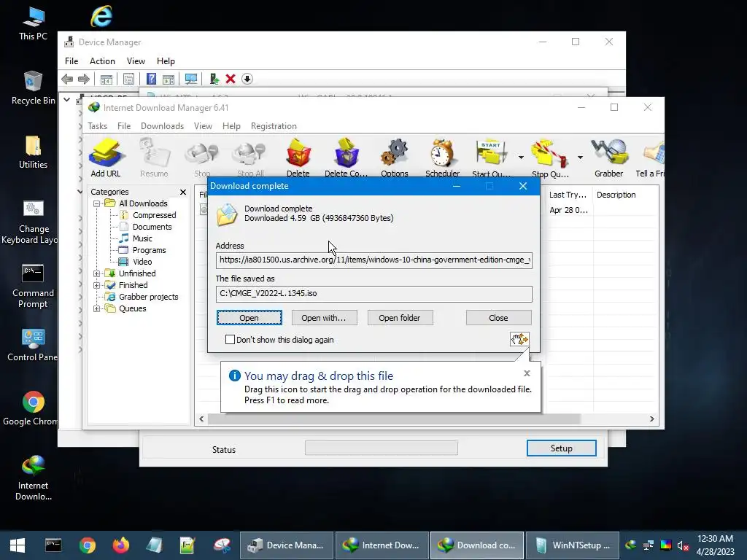
Task: Click the Setup button in WinNTSetup
Action: 561,448
